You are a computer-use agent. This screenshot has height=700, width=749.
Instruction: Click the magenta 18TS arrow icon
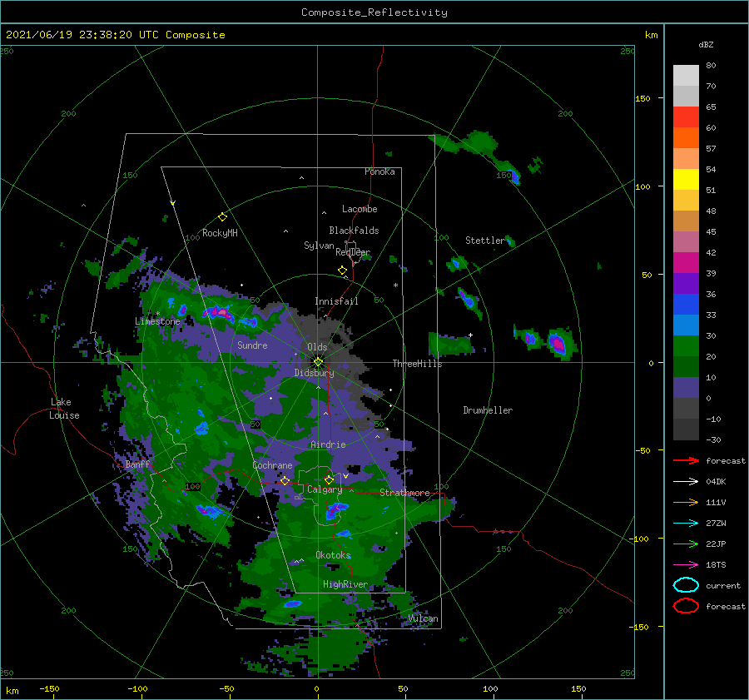pos(686,565)
